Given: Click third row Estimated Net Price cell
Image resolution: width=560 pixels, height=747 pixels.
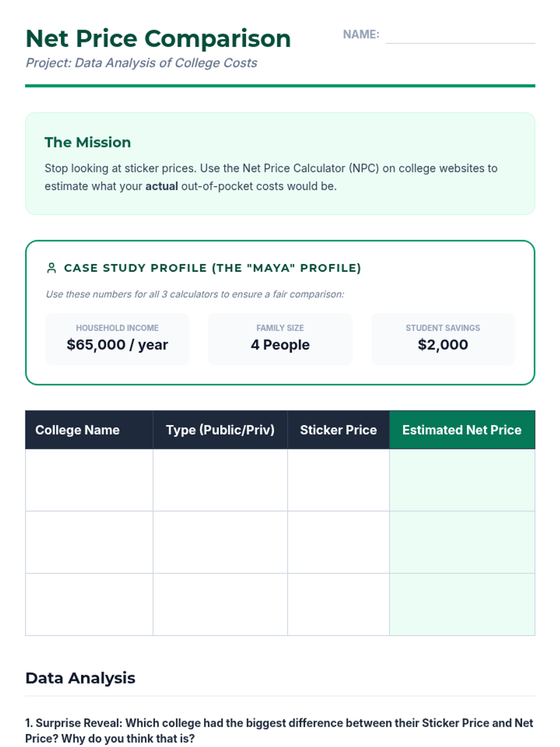Looking at the screenshot, I should 462,604.
